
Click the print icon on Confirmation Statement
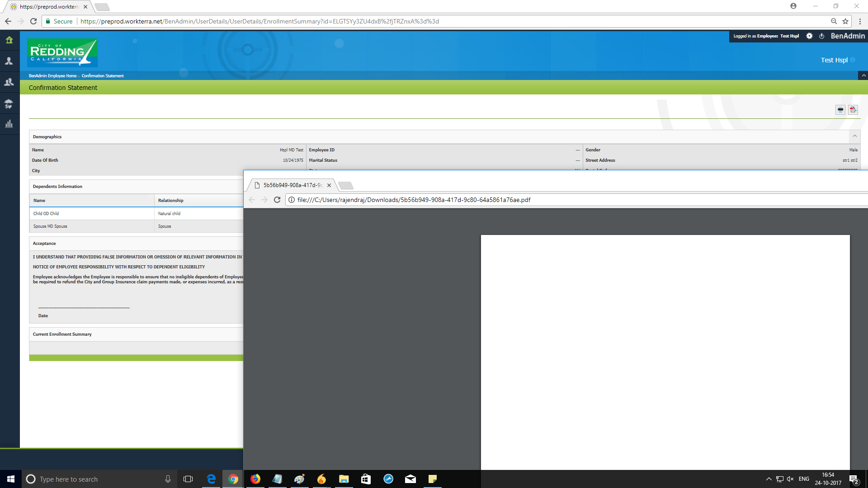(x=840, y=110)
